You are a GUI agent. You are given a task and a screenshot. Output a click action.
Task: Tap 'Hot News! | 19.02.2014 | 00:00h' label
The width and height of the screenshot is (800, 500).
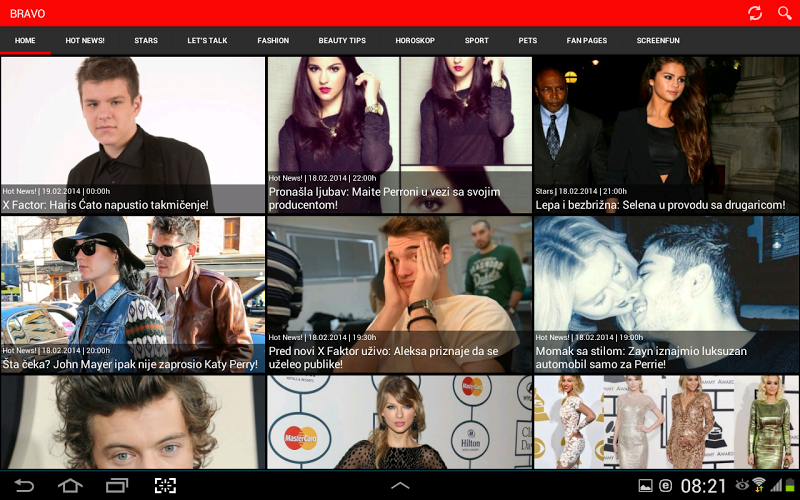[56, 191]
